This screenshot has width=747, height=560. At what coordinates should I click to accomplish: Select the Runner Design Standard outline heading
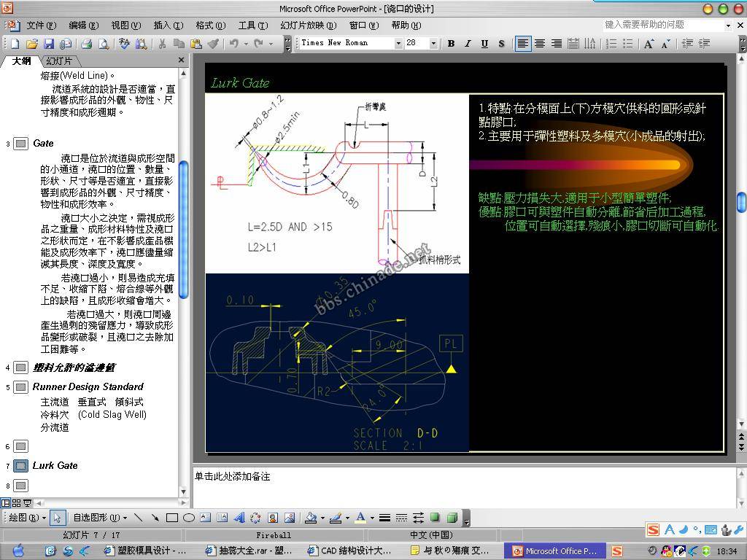coord(88,386)
